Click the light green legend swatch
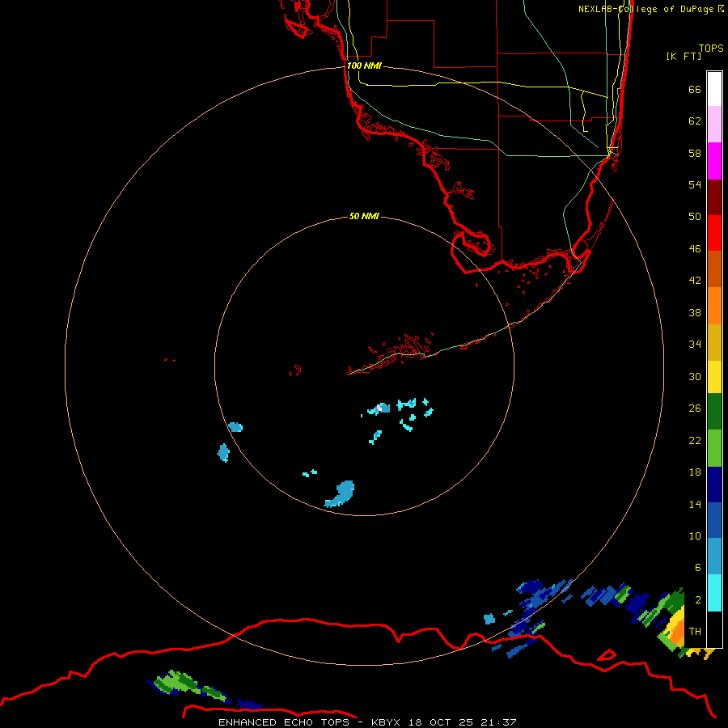Viewport: 728px width, 728px height. (714, 448)
